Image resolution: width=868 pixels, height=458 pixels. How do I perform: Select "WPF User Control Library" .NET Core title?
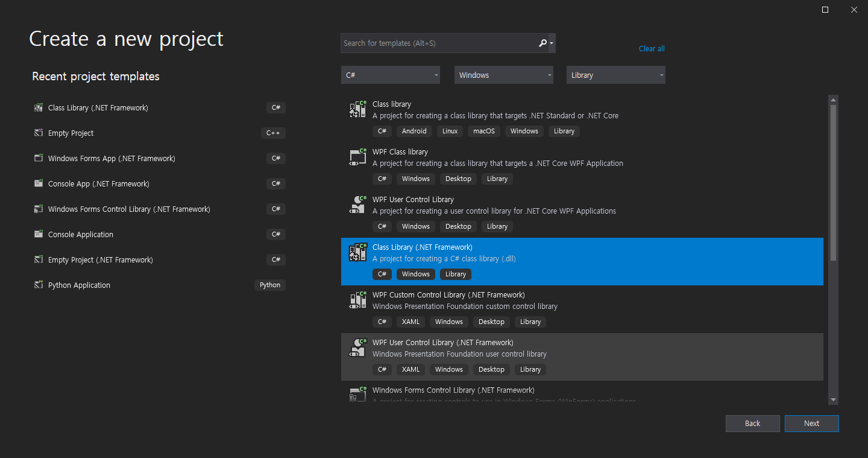[413, 200]
